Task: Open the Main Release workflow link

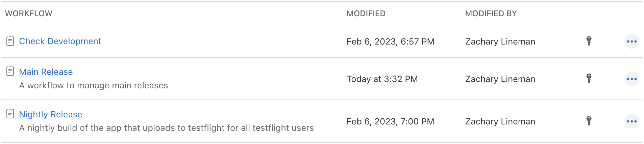Action: 46,72
